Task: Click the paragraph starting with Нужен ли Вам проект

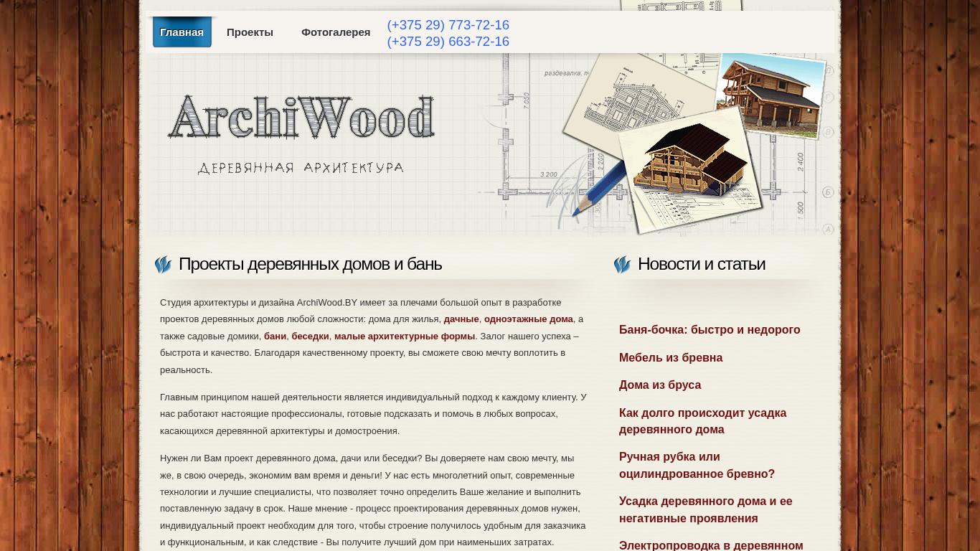Action: 373,500
